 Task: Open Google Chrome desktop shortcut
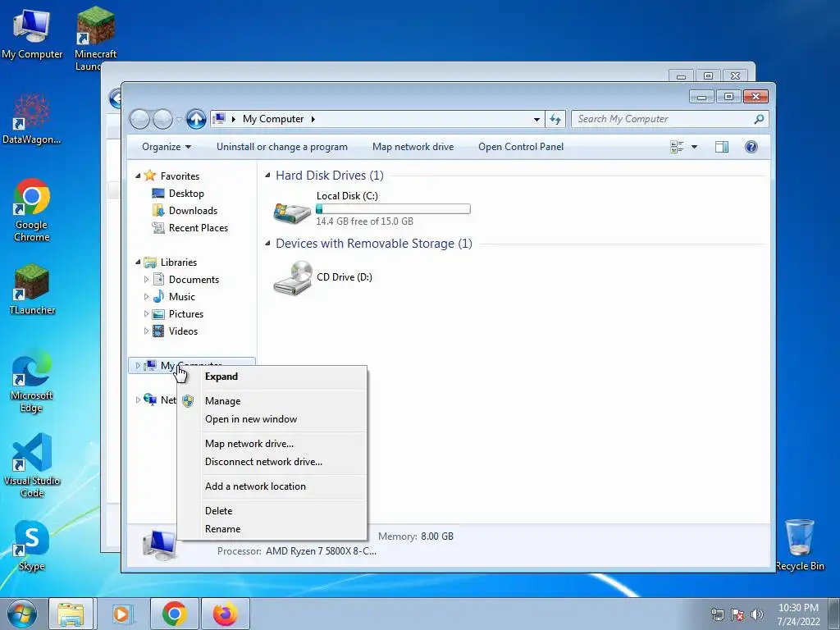[x=31, y=210]
